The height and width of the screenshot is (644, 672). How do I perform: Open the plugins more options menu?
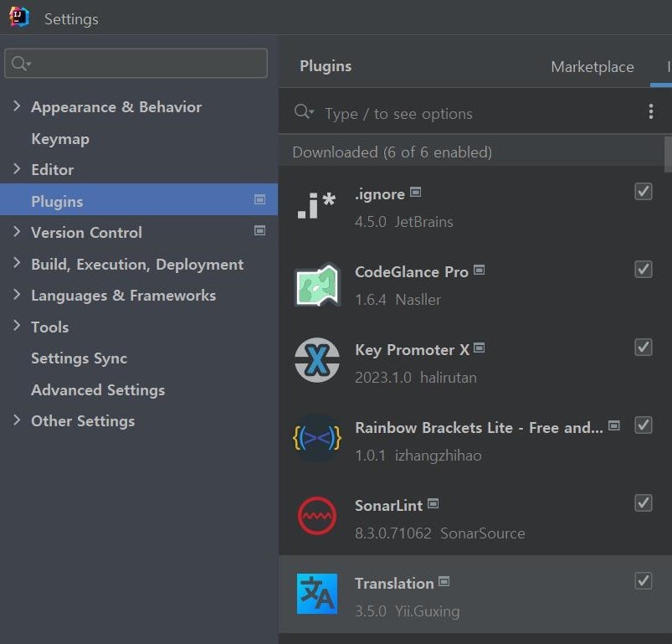650,111
